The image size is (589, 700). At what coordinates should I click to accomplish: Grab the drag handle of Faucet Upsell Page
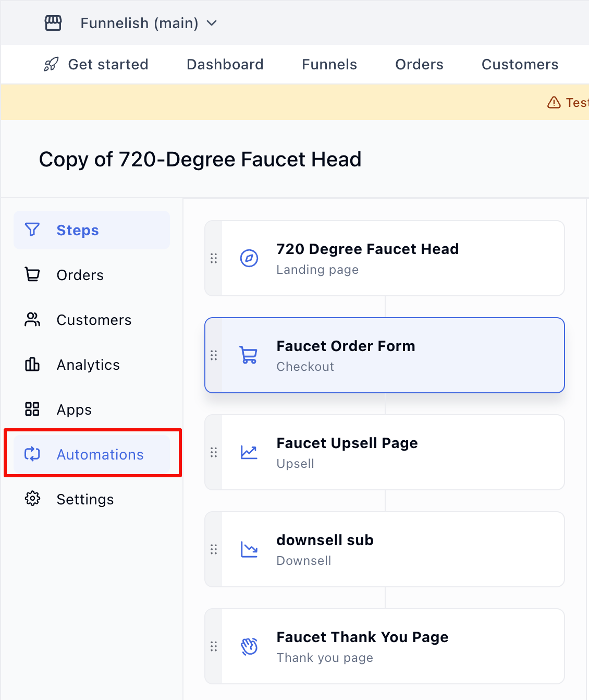pos(214,452)
